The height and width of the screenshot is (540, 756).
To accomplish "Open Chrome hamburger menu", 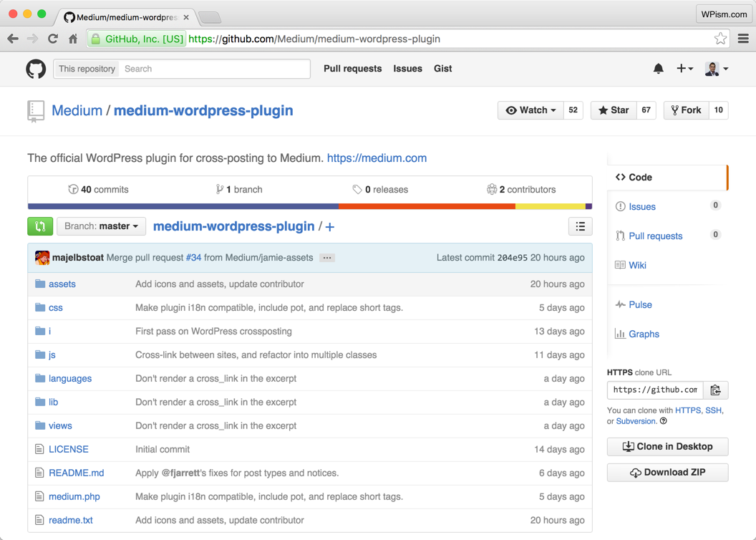I will pyautogui.click(x=743, y=39).
